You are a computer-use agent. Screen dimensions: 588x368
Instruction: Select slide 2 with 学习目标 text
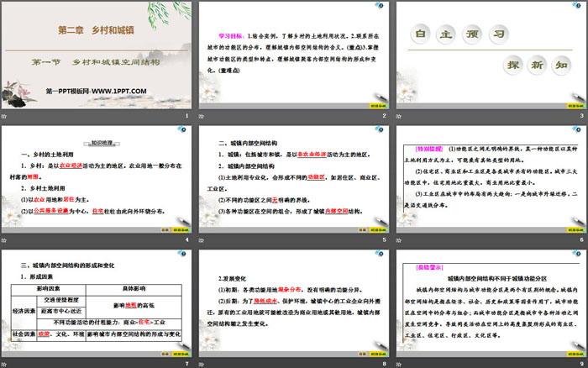293,54
